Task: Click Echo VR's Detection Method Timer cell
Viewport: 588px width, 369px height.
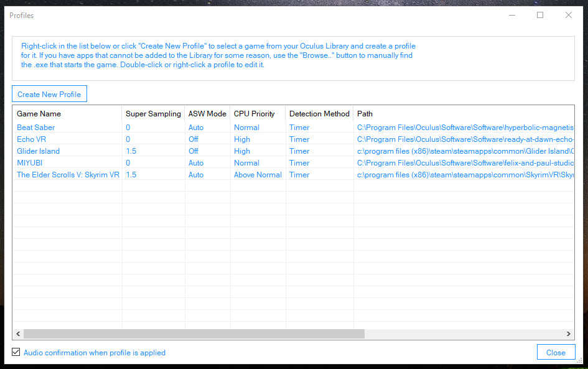Action: click(299, 139)
